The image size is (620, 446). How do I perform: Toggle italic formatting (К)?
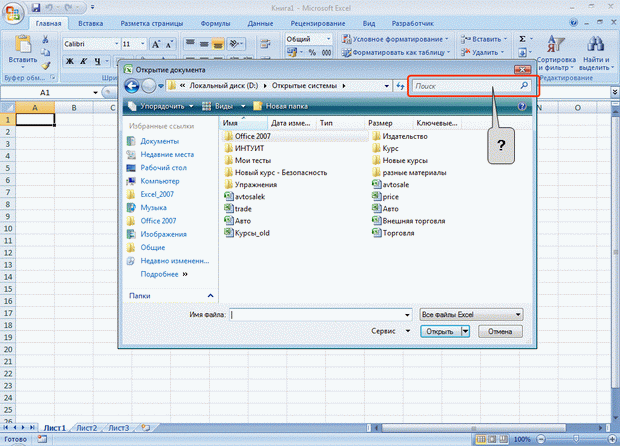[x=83, y=61]
